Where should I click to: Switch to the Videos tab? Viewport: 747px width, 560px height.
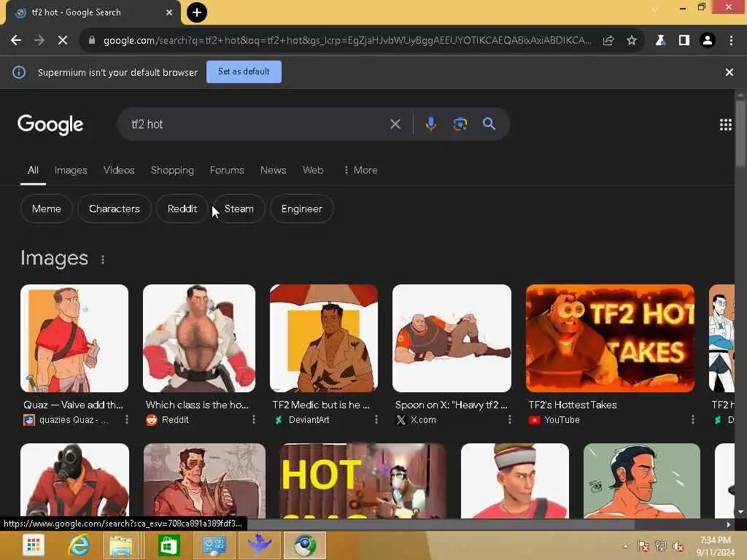click(x=119, y=170)
